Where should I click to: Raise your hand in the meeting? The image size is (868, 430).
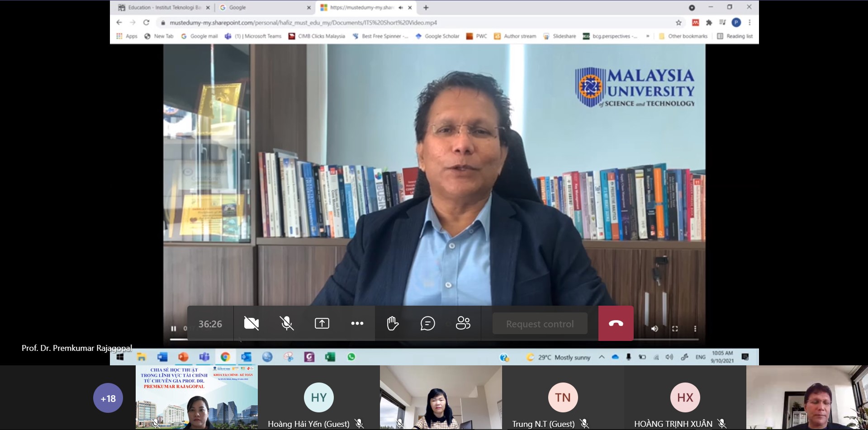tap(392, 323)
